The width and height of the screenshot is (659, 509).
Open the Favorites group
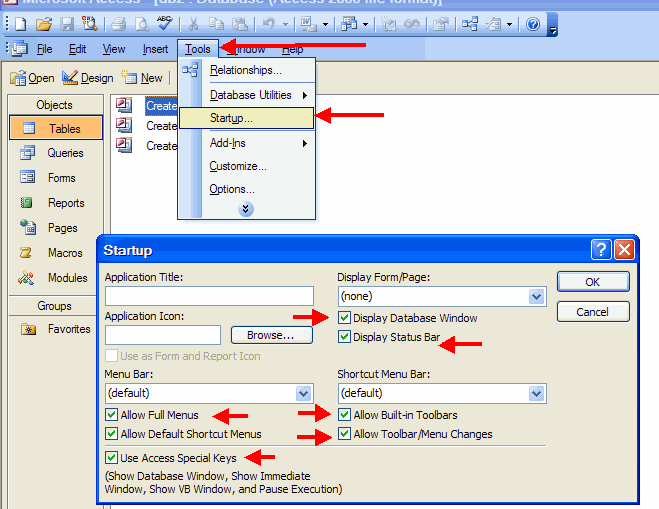point(56,329)
